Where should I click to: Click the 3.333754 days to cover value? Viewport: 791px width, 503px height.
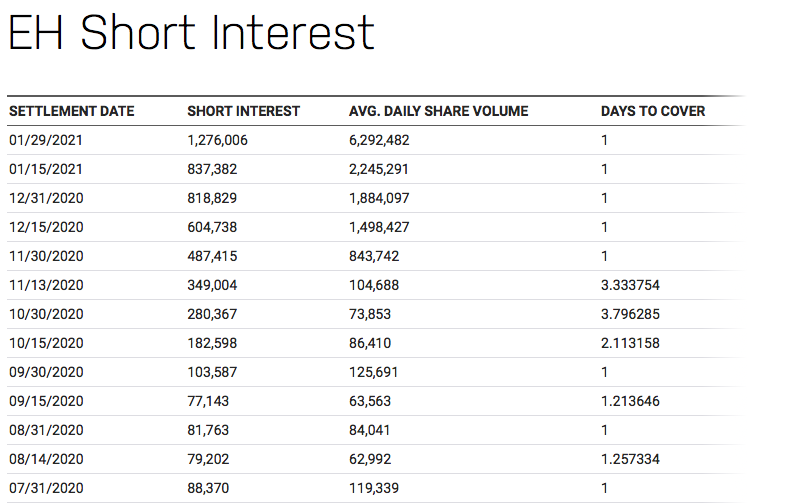[x=630, y=285]
